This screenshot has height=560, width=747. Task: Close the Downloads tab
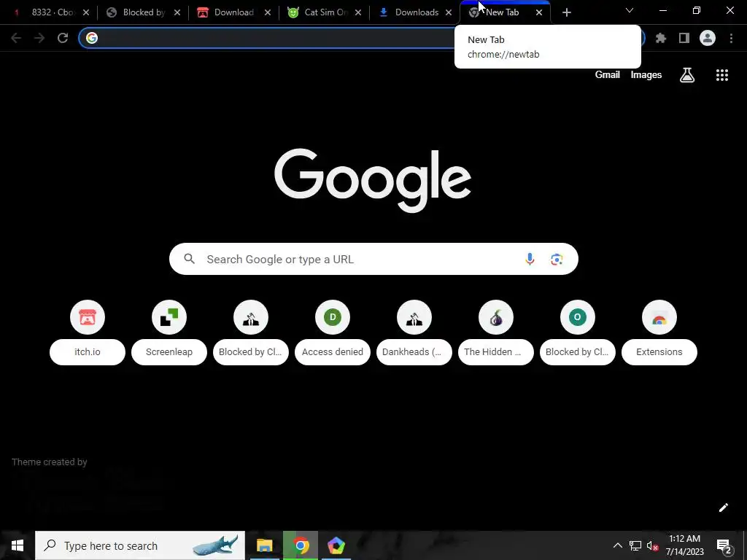tap(449, 13)
